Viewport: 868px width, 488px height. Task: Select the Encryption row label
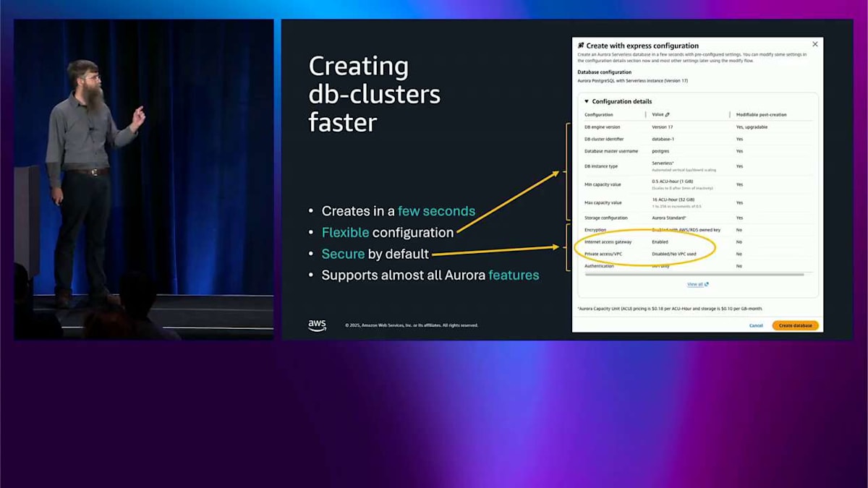pyautogui.click(x=595, y=230)
